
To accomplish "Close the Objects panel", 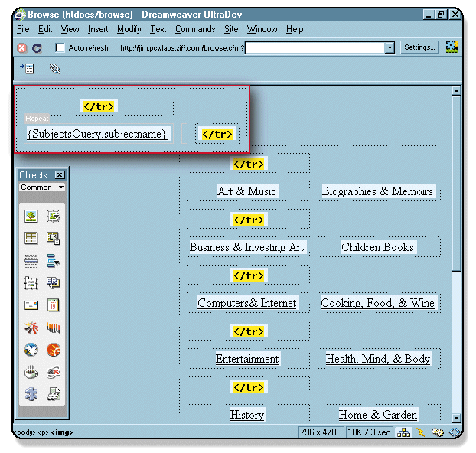I will click(60, 175).
